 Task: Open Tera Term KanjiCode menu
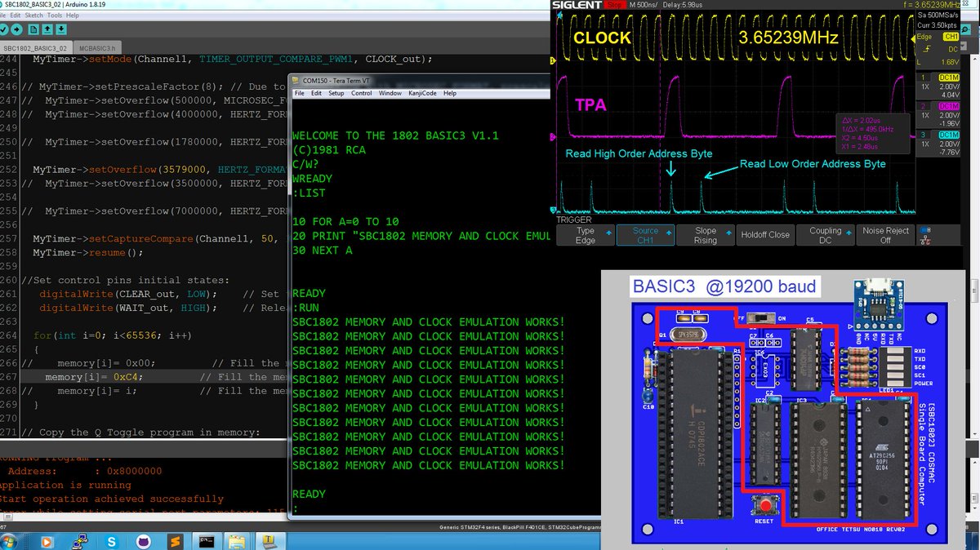pyautogui.click(x=422, y=93)
